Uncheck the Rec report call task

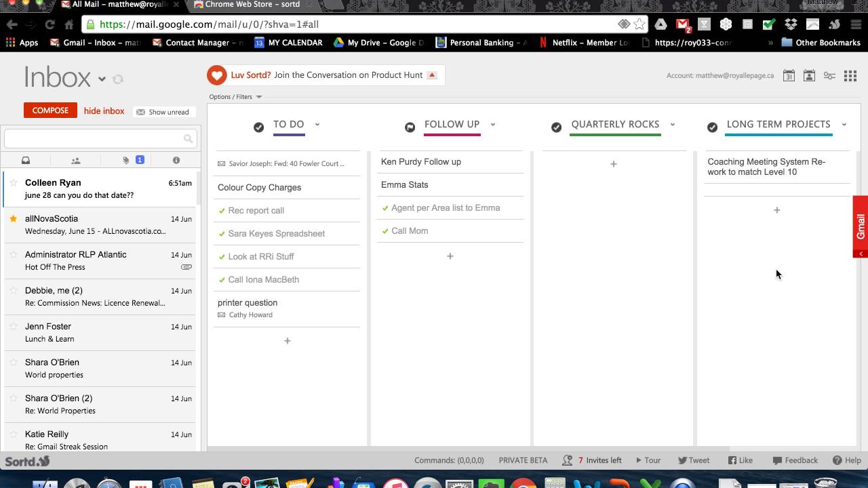point(222,211)
